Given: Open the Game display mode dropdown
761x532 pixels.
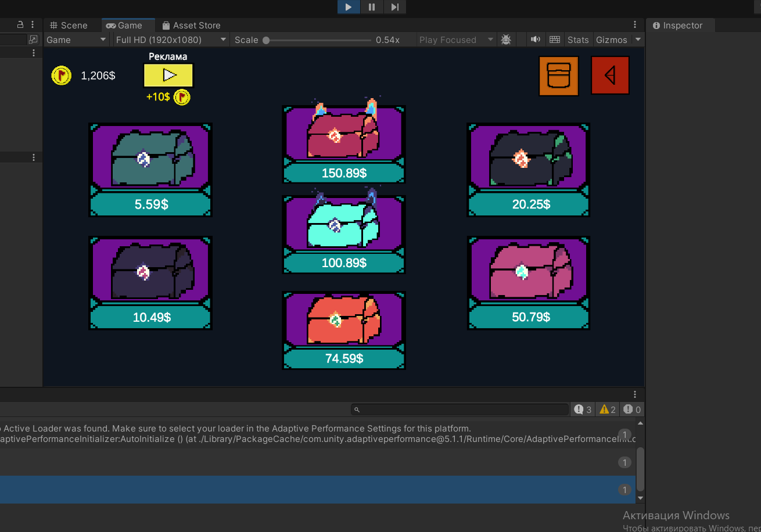Looking at the screenshot, I should click(77, 39).
